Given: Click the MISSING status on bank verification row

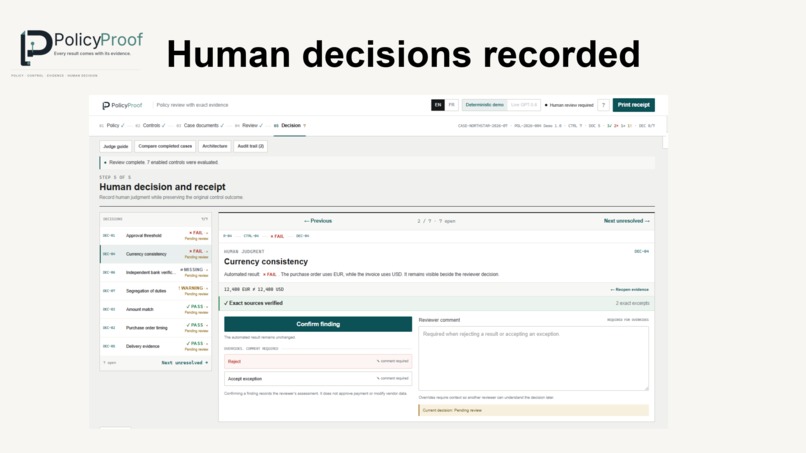Looking at the screenshot, I should pyautogui.click(x=192, y=270).
